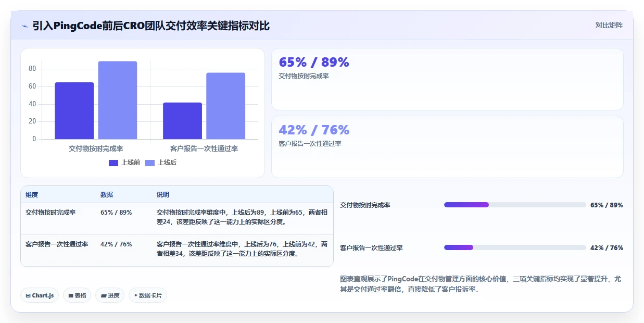Click the 客户报告一次性通过率 label left of the progress bar
The width and height of the screenshot is (644, 323).
pos(371,248)
